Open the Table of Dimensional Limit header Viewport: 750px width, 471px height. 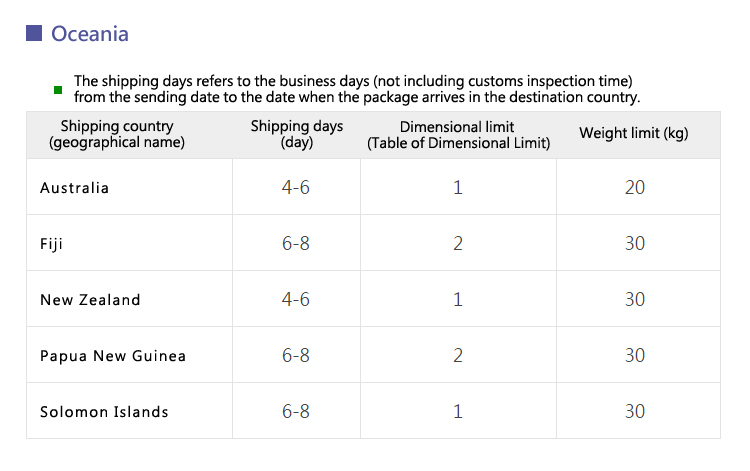pyautogui.click(x=458, y=135)
